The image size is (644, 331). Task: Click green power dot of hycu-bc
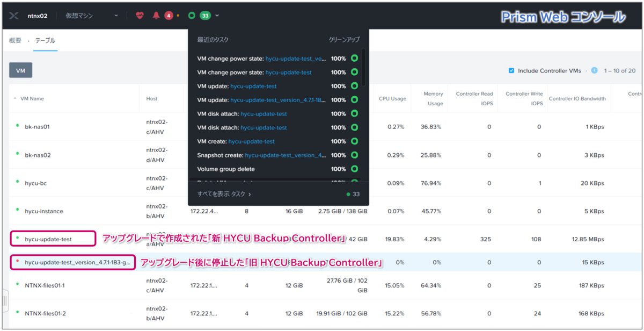click(x=17, y=181)
